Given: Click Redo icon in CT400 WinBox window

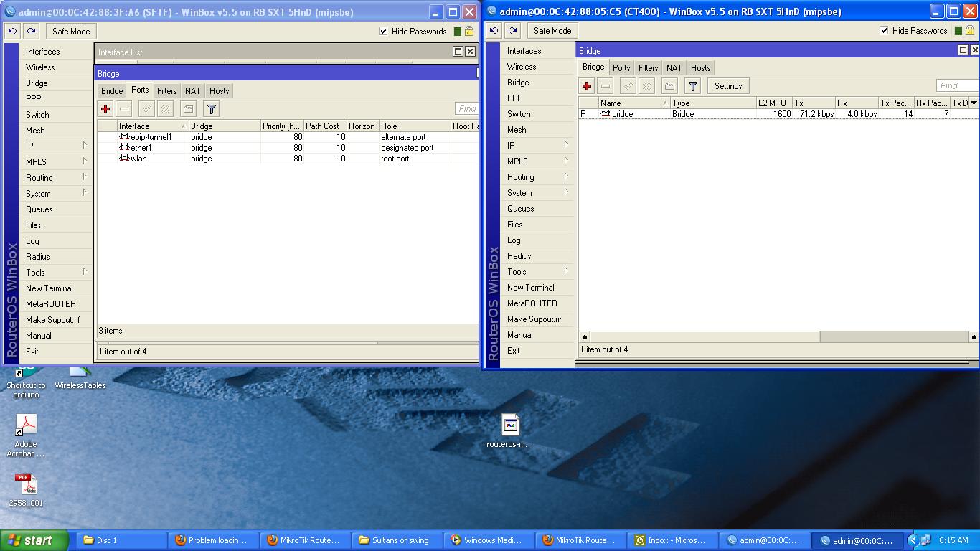Looking at the screenshot, I should 512,30.
